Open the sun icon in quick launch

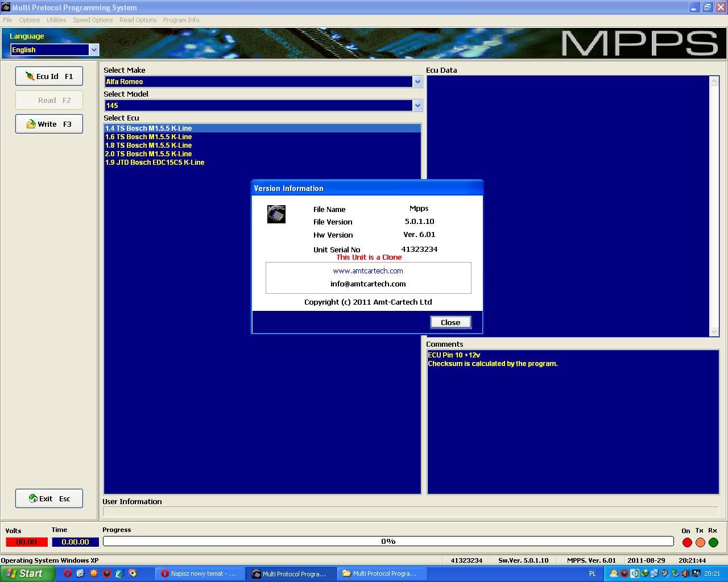click(94, 573)
